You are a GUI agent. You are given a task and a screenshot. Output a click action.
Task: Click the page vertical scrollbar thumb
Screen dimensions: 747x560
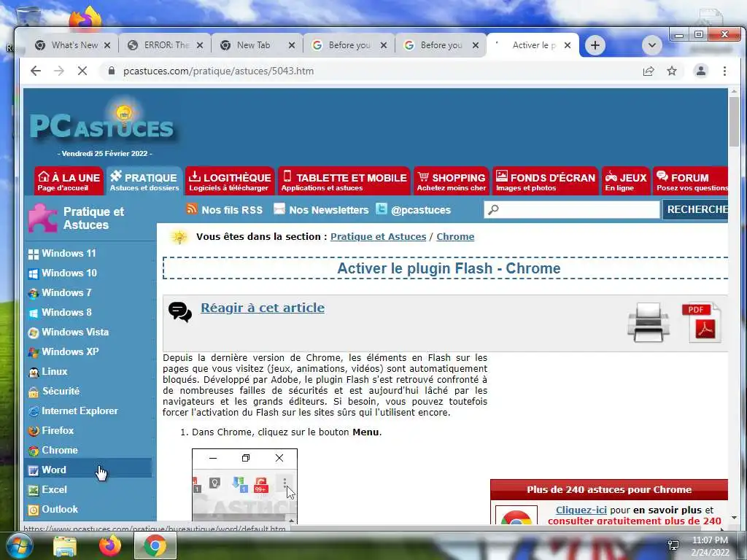tap(734, 122)
